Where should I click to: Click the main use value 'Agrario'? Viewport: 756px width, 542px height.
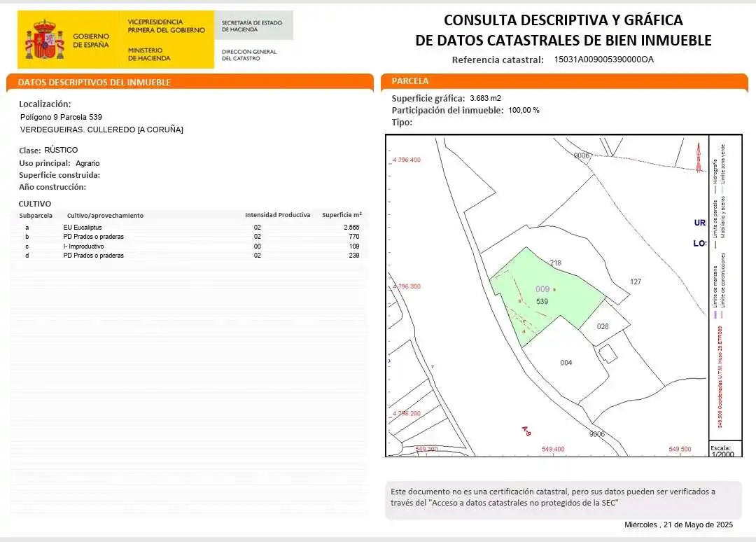pos(87,163)
